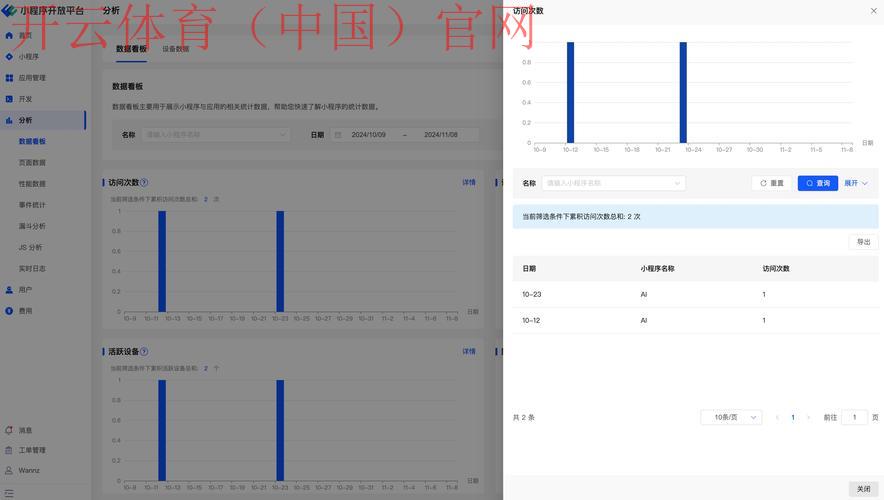This screenshot has height=500, width=884.
Task: Click the 费用 coin icon in sidebar
Action: [9, 311]
